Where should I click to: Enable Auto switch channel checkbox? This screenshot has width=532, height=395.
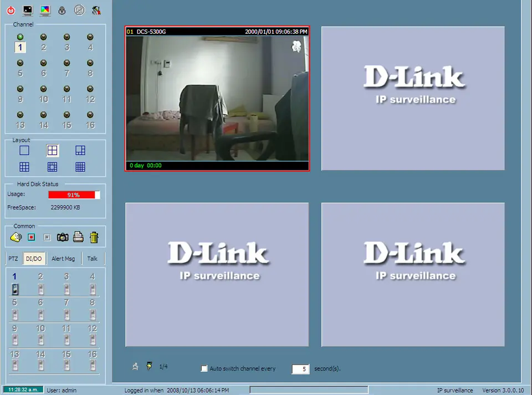204,368
